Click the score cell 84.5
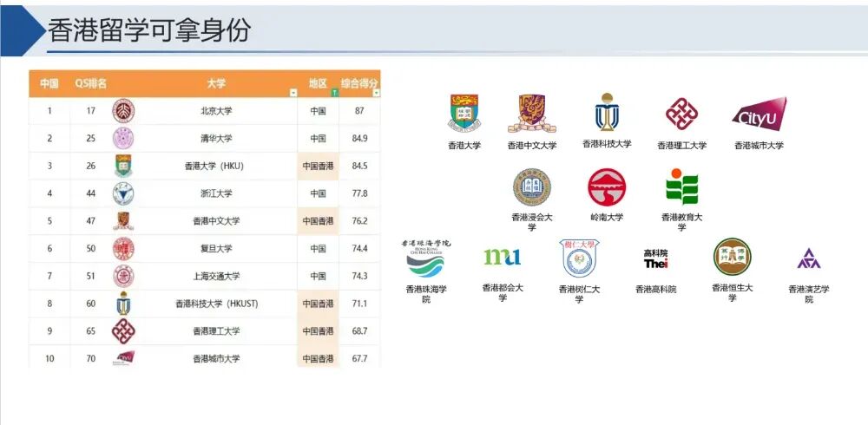 click(x=360, y=166)
